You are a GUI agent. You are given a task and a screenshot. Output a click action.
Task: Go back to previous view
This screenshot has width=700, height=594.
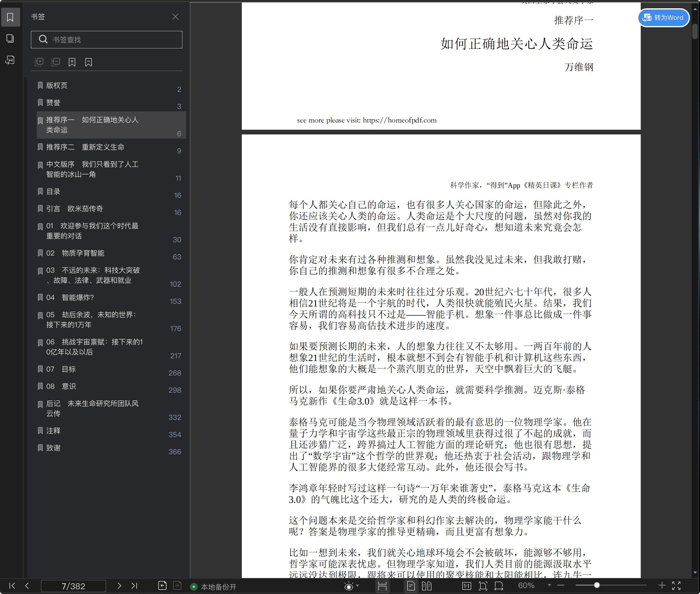click(162, 586)
